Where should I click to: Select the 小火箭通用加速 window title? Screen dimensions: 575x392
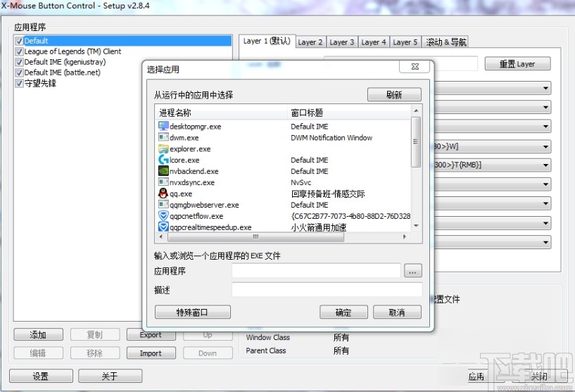pyautogui.click(x=319, y=227)
